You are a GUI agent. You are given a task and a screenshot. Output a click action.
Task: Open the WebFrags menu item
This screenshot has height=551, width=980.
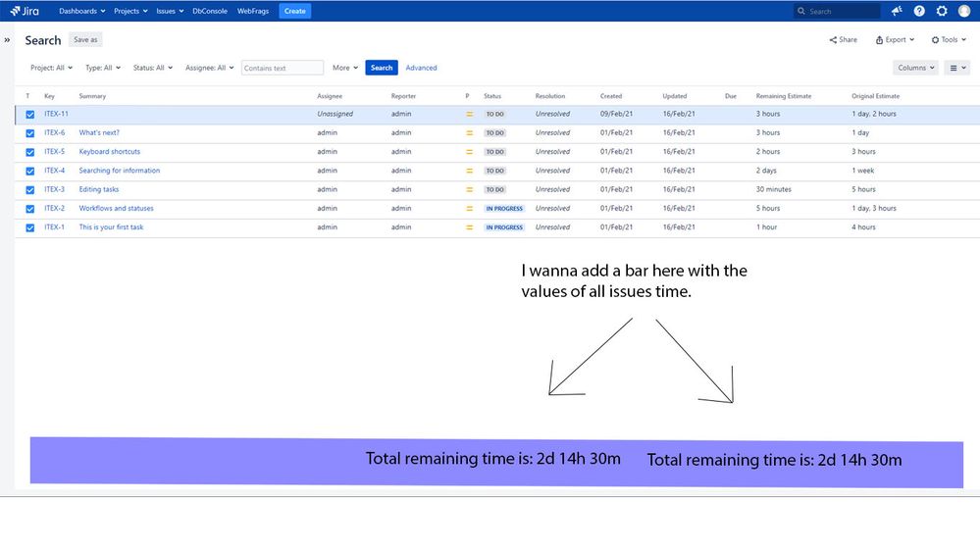click(x=253, y=11)
